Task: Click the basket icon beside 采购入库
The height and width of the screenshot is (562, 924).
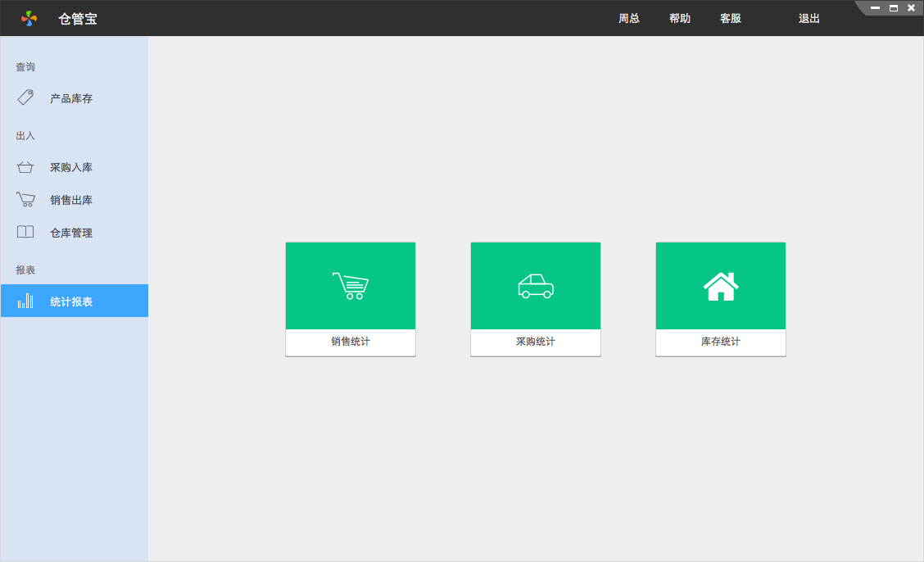Action: 25,167
